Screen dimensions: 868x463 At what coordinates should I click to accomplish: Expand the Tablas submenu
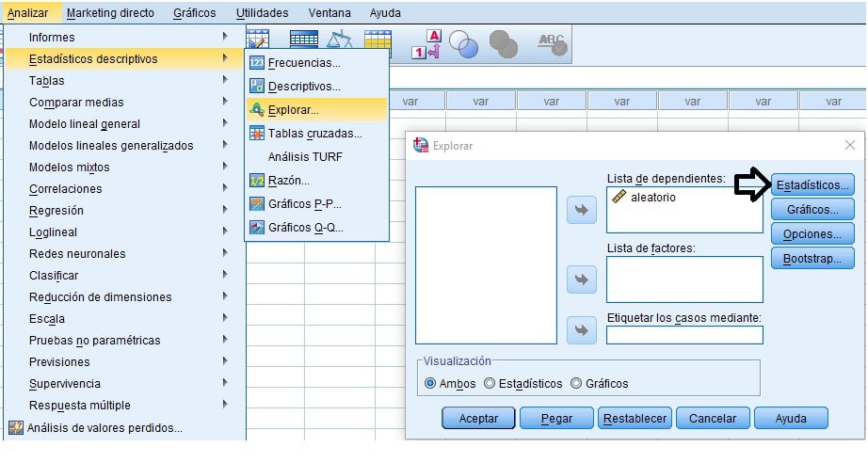(225, 80)
